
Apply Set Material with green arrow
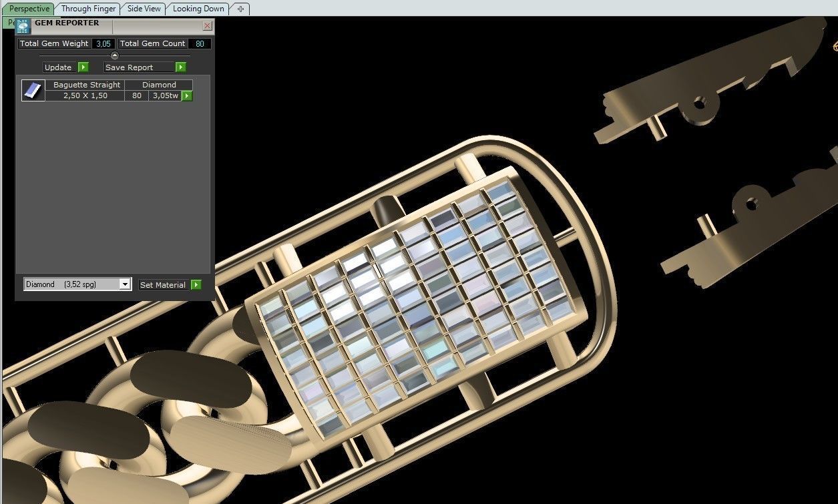pyautogui.click(x=196, y=285)
